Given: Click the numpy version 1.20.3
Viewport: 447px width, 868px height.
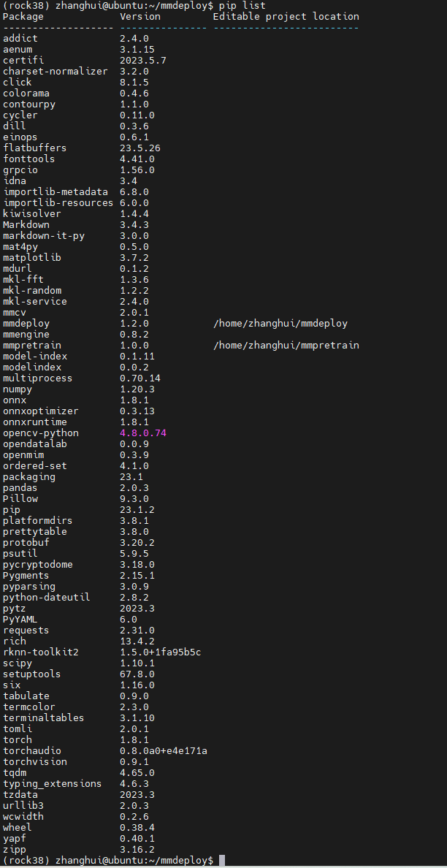Looking at the screenshot, I should (137, 389).
